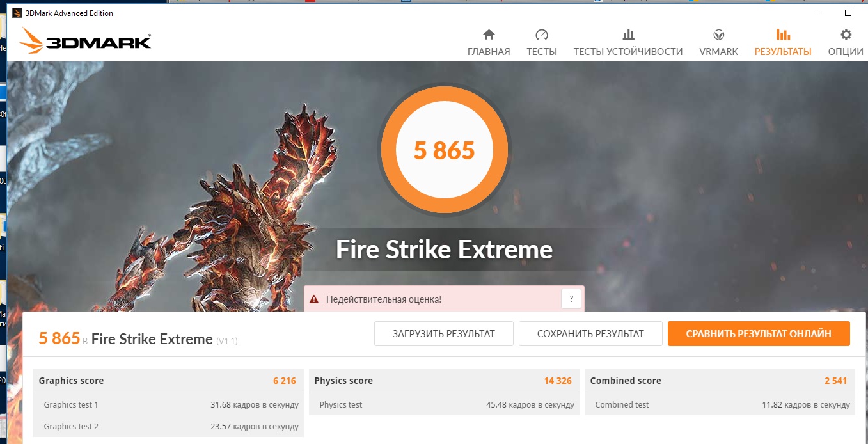868x444 pixels.
Task: Open the Опции tab
Action: pyautogui.click(x=846, y=52)
